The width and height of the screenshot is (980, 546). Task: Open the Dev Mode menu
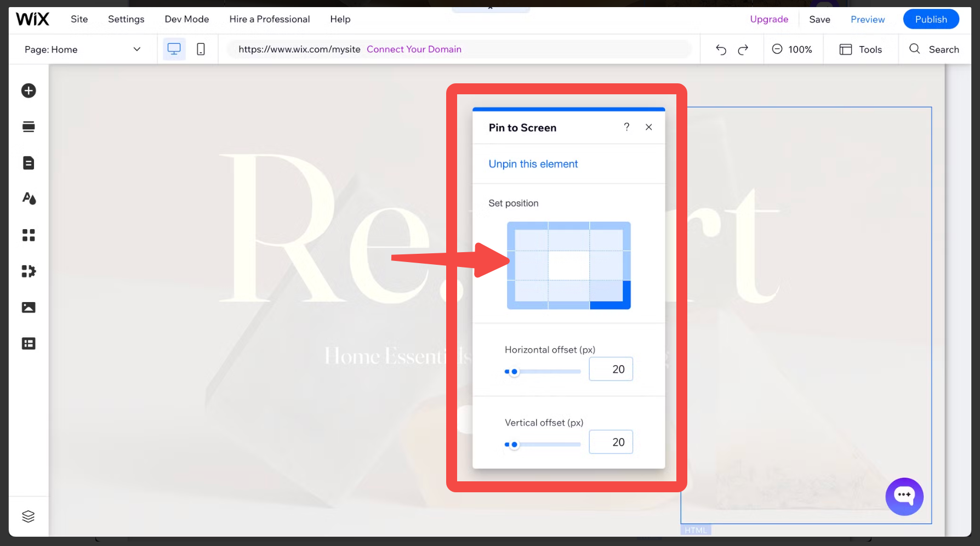187,19
